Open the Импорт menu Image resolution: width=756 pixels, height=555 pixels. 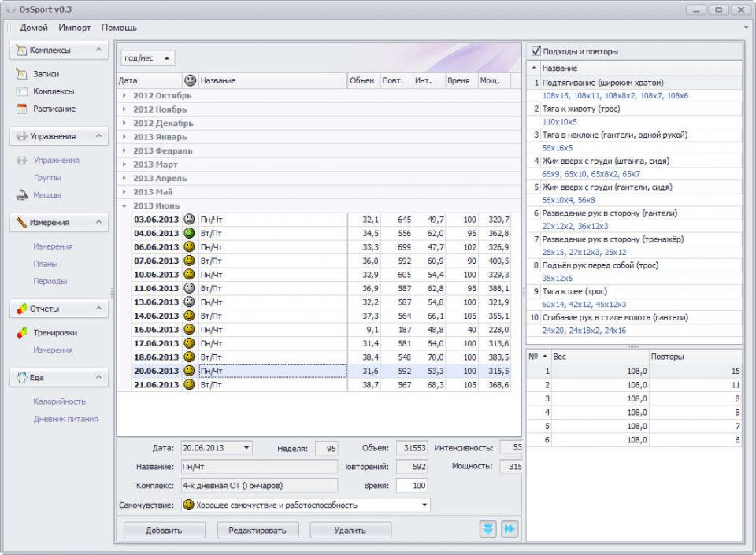(74, 28)
